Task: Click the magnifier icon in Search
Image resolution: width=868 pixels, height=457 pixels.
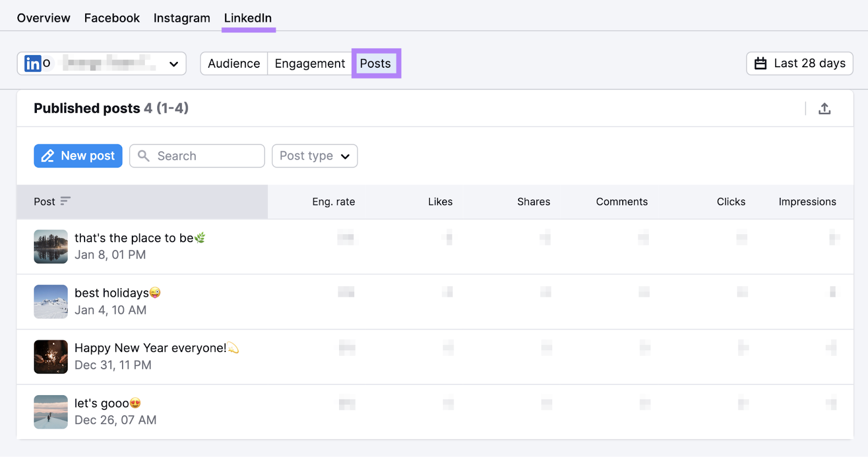Action: (143, 156)
